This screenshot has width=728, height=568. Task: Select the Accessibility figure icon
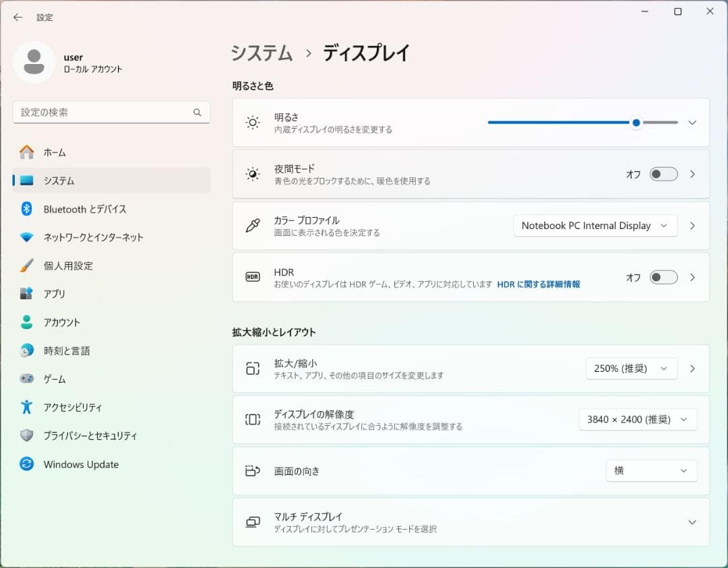(x=26, y=407)
